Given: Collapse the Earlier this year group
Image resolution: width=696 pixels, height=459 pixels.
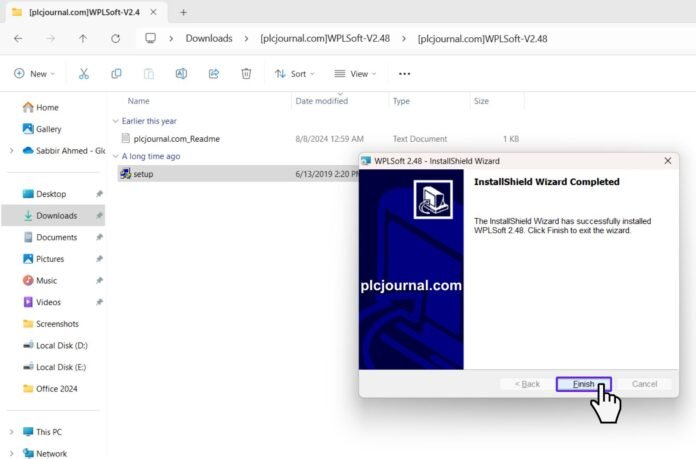Looking at the screenshot, I should point(113,121).
